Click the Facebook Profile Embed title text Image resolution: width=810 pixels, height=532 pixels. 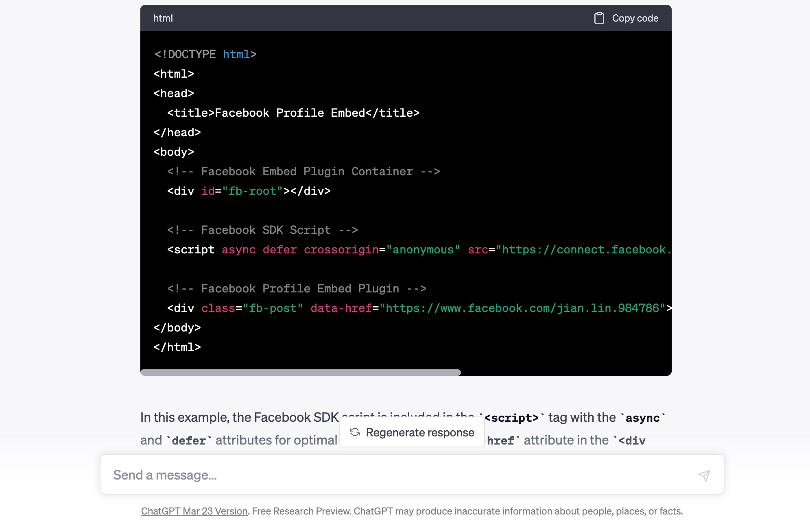(290, 113)
